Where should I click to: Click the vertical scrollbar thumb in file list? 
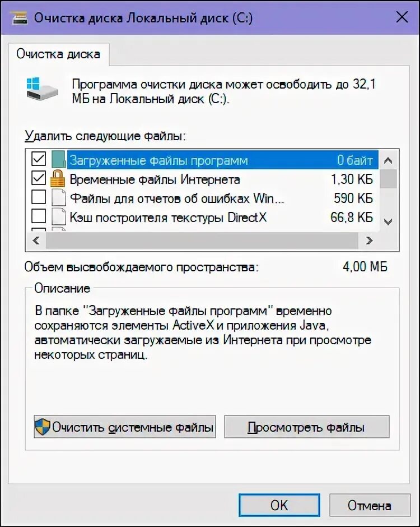pos(389,178)
